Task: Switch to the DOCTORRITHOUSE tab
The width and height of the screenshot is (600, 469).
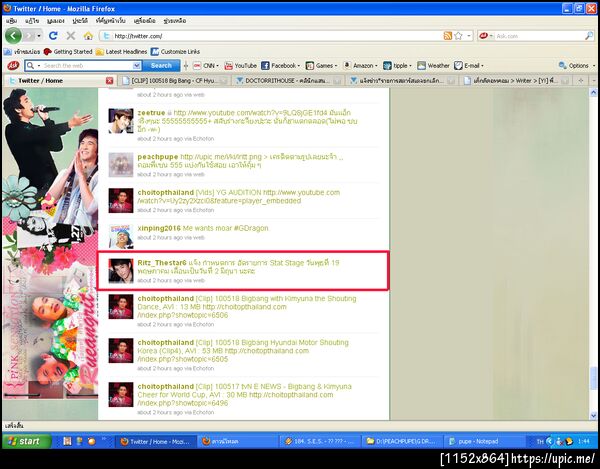Action: click(x=288, y=81)
